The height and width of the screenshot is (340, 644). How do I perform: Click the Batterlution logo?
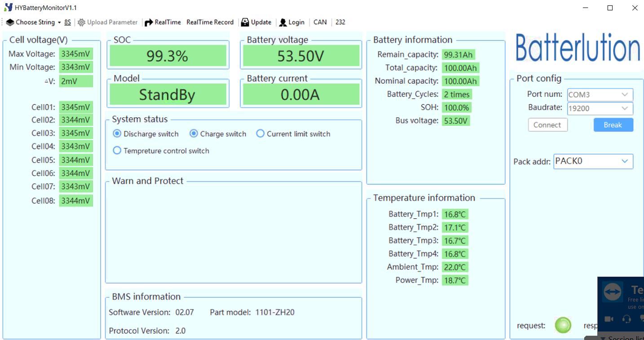click(x=577, y=48)
